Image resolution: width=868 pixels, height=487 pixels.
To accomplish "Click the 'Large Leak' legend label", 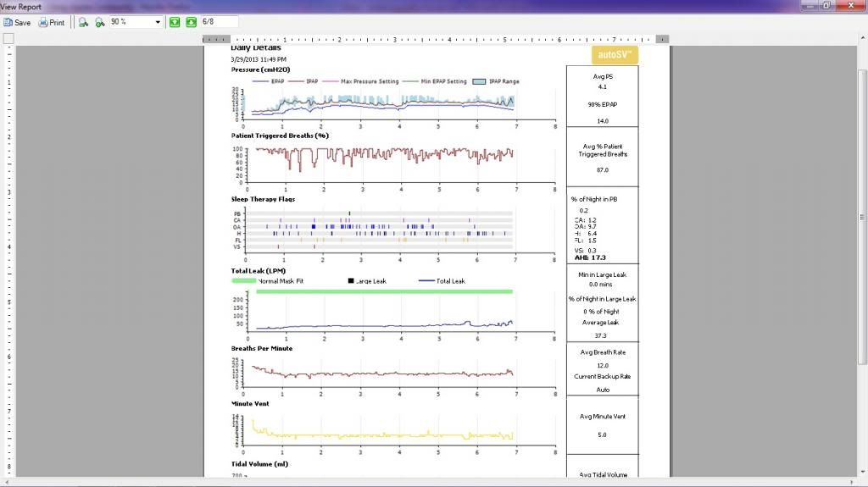I will click(x=371, y=281).
